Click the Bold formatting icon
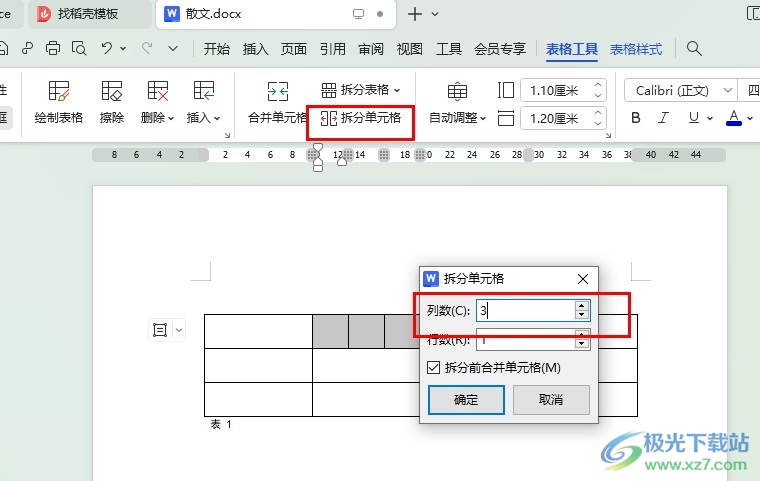The width and height of the screenshot is (760, 481). click(636, 118)
